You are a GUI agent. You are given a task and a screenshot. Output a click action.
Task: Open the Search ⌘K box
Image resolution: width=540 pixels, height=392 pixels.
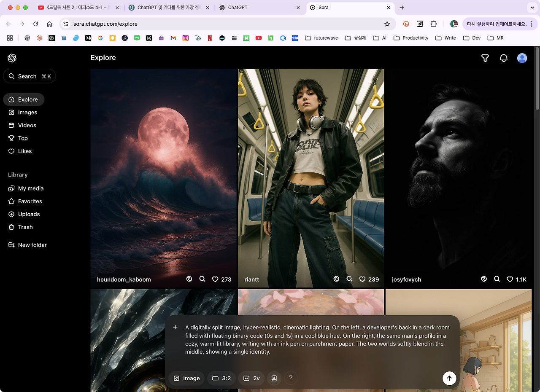click(x=30, y=76)
